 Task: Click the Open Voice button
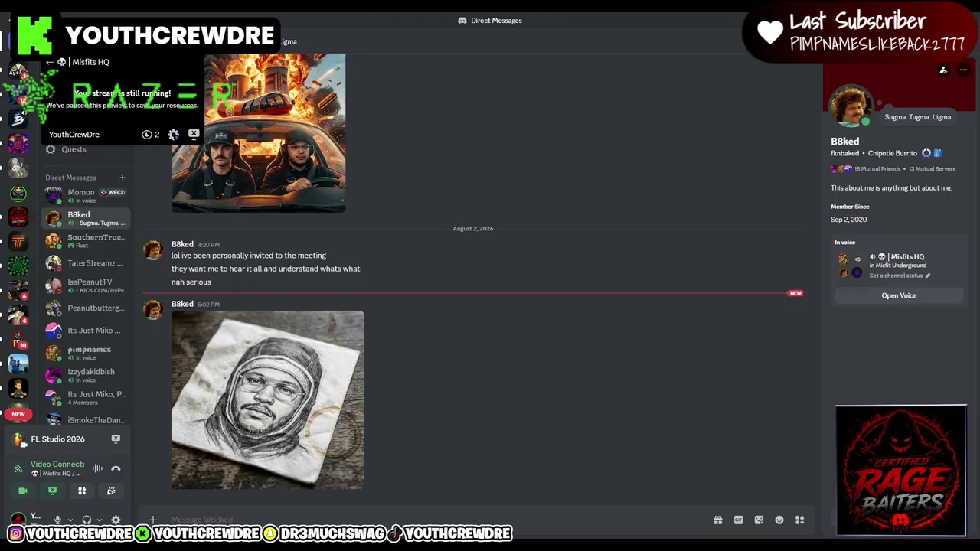pos(899,295)
